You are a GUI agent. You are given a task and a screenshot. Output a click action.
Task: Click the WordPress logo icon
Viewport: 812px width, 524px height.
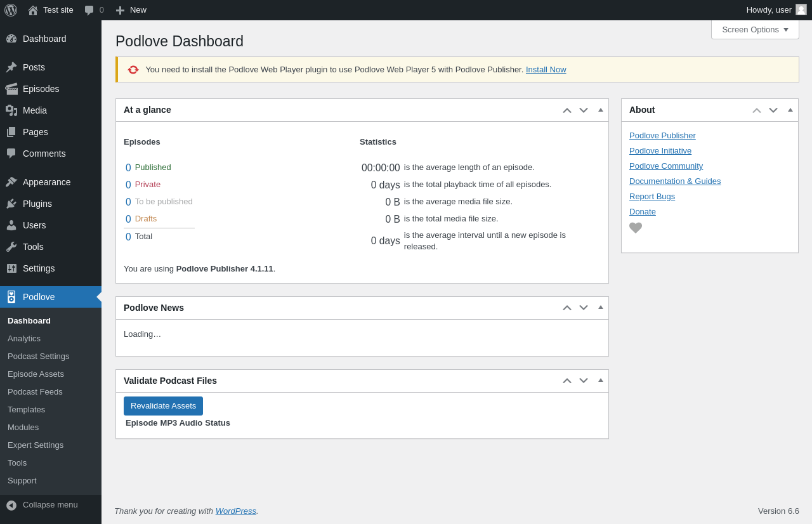[x=11, y=10]
